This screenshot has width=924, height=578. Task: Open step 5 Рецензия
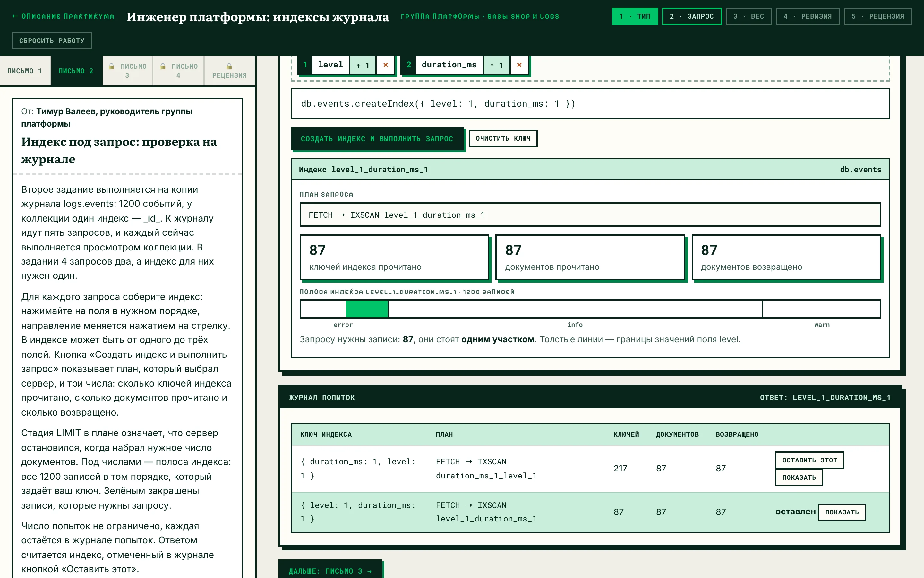pyautogui.click(x=878, y=16)
